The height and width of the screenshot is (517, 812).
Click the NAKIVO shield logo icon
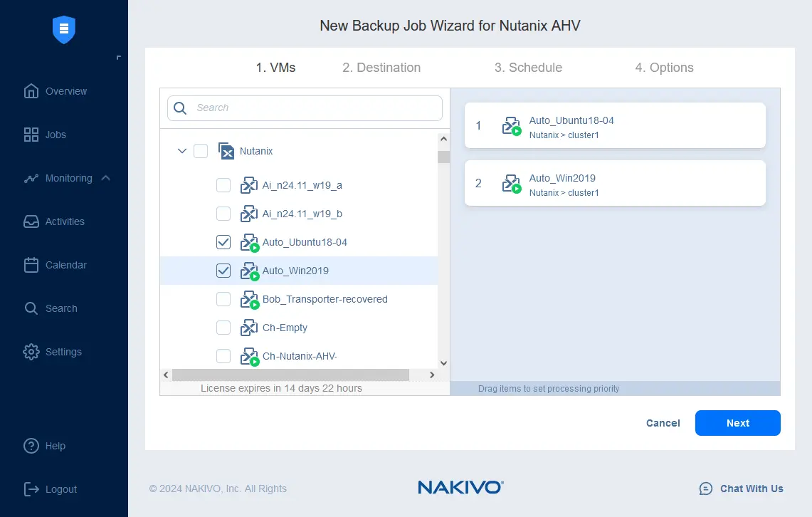pos(64,29)
